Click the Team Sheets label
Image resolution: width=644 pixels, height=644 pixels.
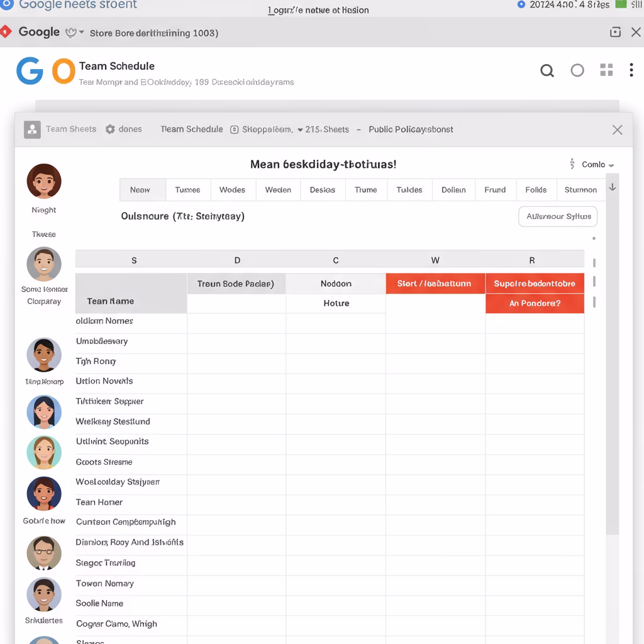coord(71,129)
